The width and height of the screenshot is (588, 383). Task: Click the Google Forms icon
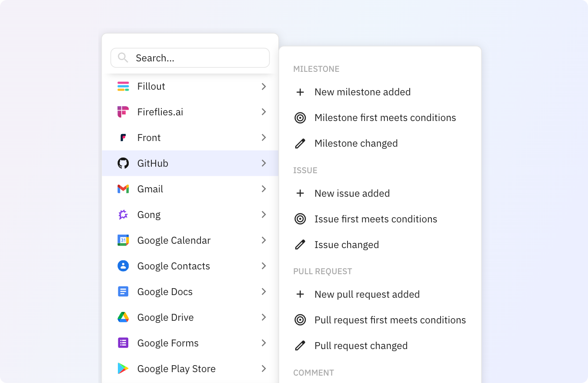click(123, 343)
